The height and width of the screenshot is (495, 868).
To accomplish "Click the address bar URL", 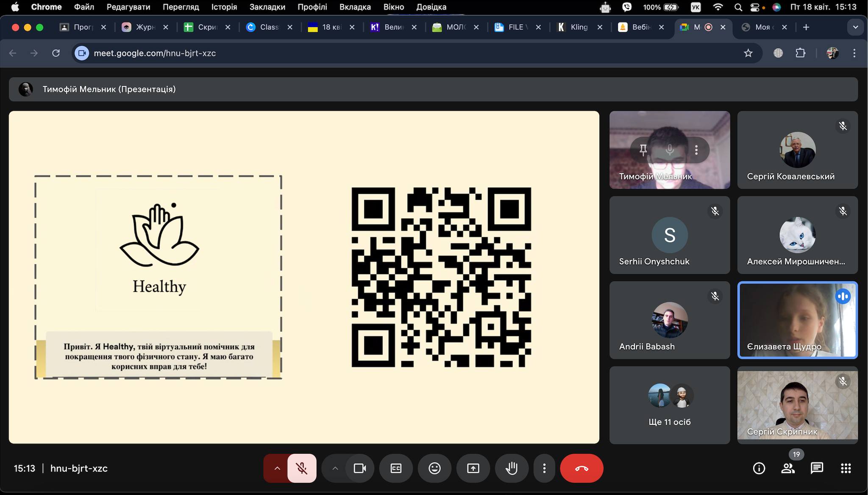I will (x=155, y=53).
